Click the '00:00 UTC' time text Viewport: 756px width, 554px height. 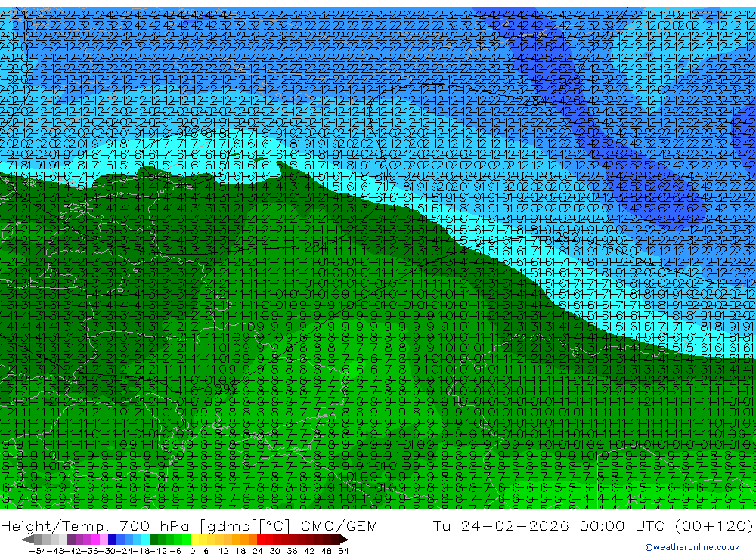[x=624, y=525]
